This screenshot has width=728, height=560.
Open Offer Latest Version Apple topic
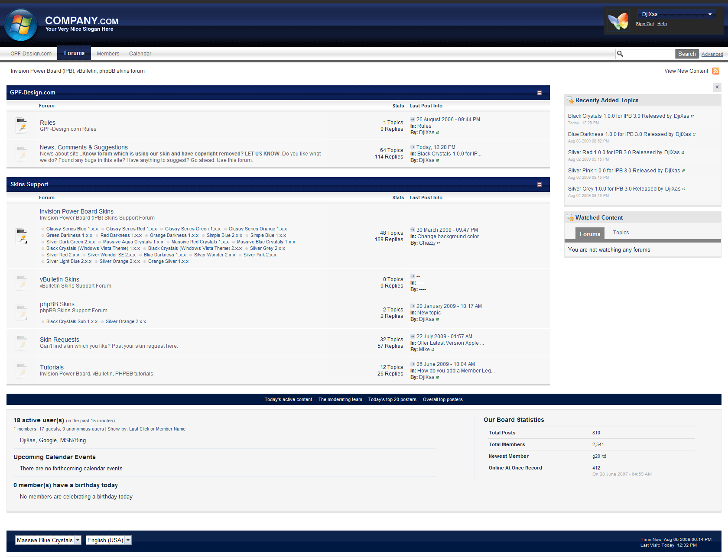coord(451,343)
